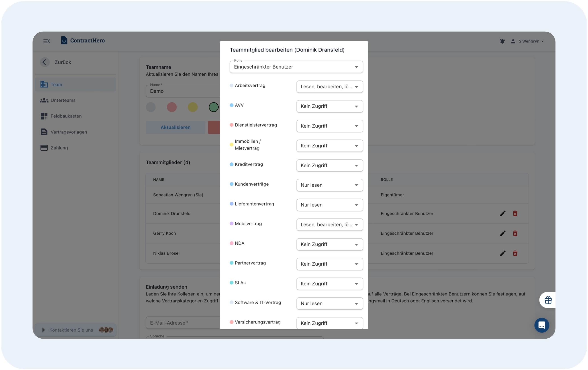Viewport: 588px width, 370px height.
Task: Open the Rolle dropdown
Action: [x=296, y=67]
